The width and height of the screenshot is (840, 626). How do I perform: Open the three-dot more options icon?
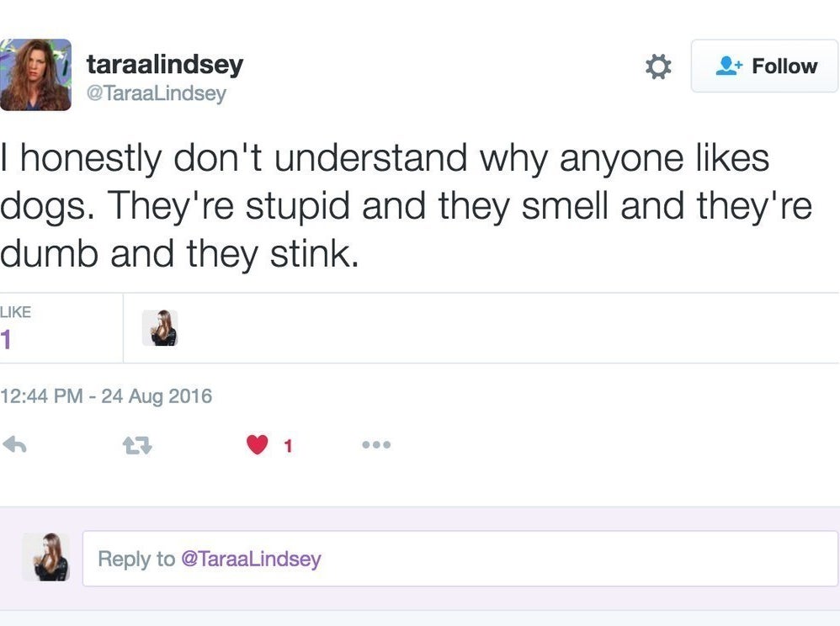coord(376,444)
